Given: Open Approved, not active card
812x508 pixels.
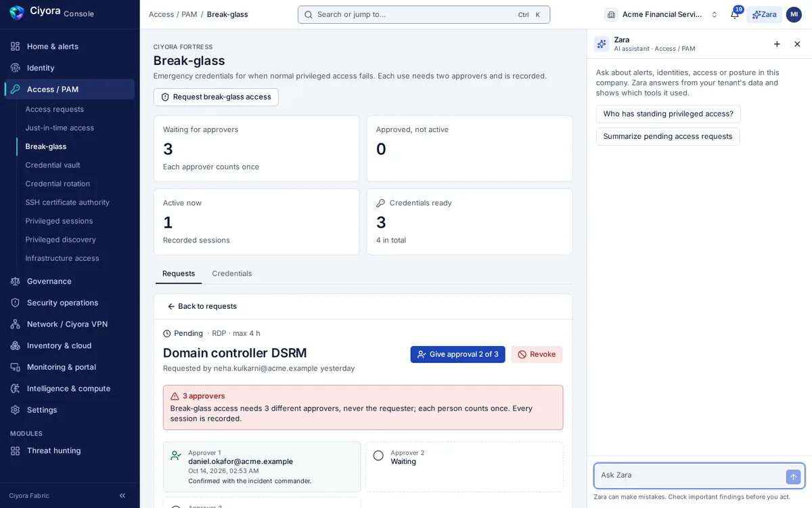Looking at the screenshot, I should (470, 148).
